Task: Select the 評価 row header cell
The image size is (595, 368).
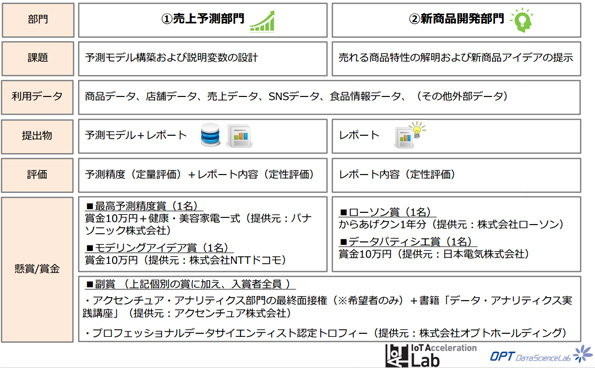Action: tap(37, 175)
